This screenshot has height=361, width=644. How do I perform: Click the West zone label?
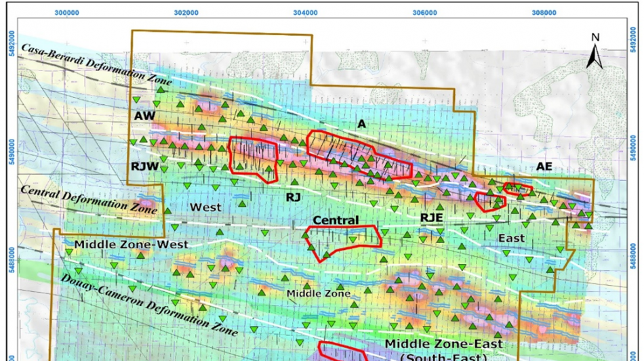pos(205,207)
